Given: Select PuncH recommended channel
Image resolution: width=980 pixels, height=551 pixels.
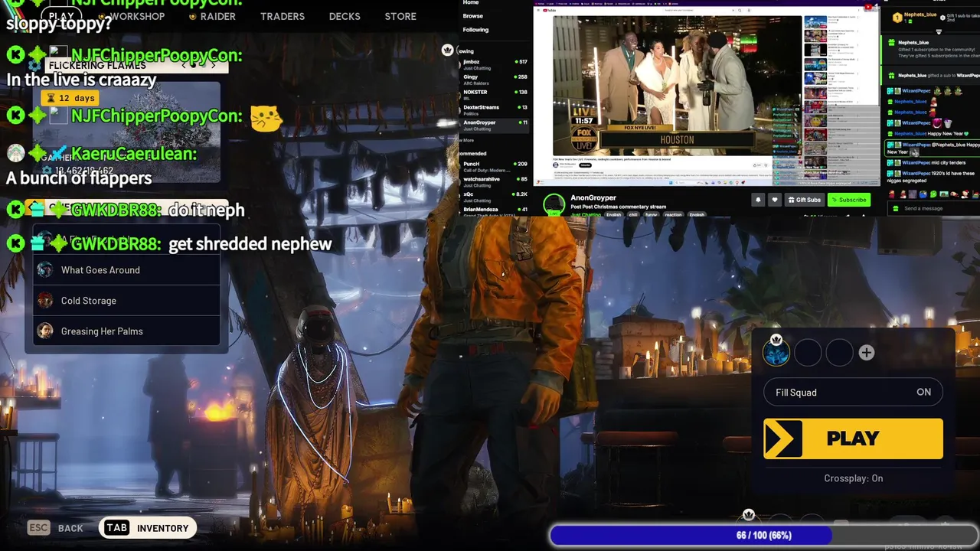Looking at the screenshot, I should tap(495, 167).
